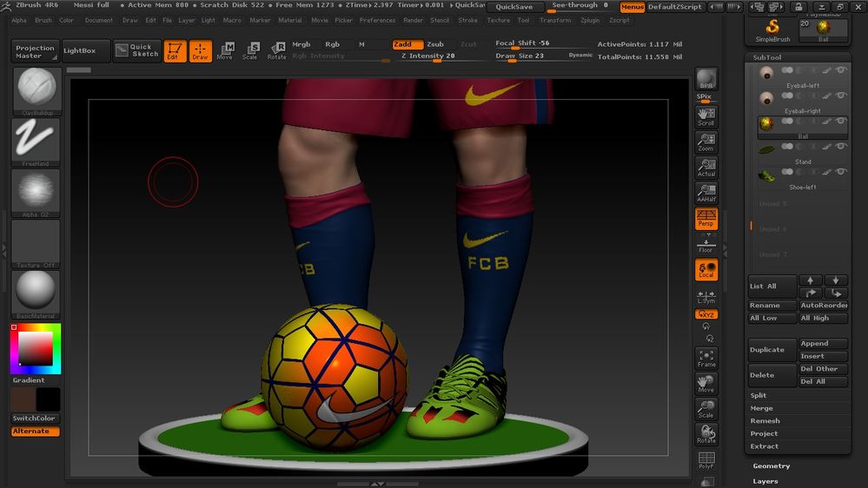Screen dimensions: 868x488
Task: Select the SimpleBrush tool icon
Action: coord(772,30)
